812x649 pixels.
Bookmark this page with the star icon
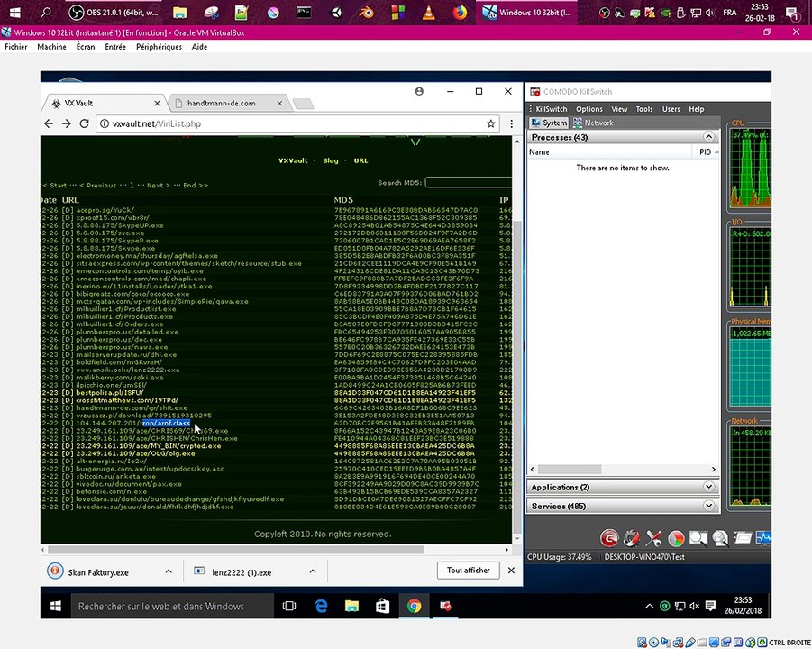(x=491, y=123)
